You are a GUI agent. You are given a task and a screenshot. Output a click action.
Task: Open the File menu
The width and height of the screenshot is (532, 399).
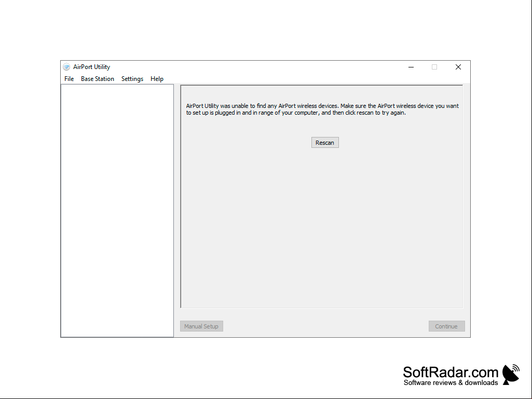(69, 79)
